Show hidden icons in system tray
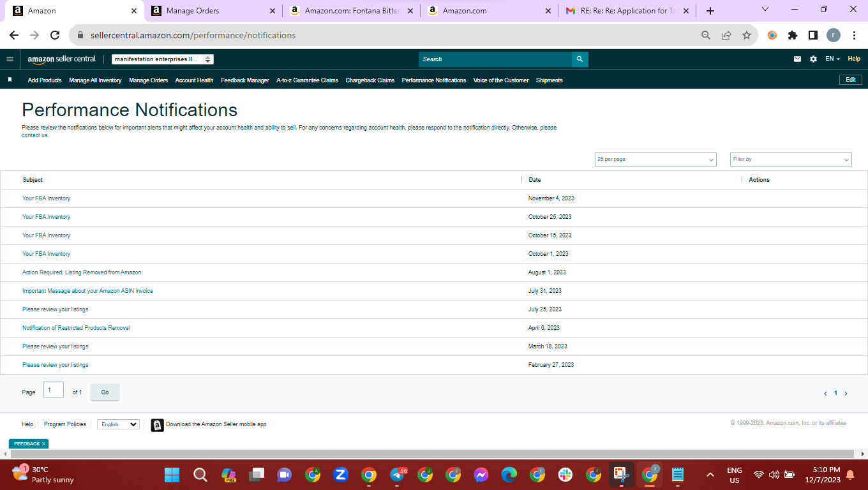The height and width of the screenshot is (490, 868). [710, 475]
